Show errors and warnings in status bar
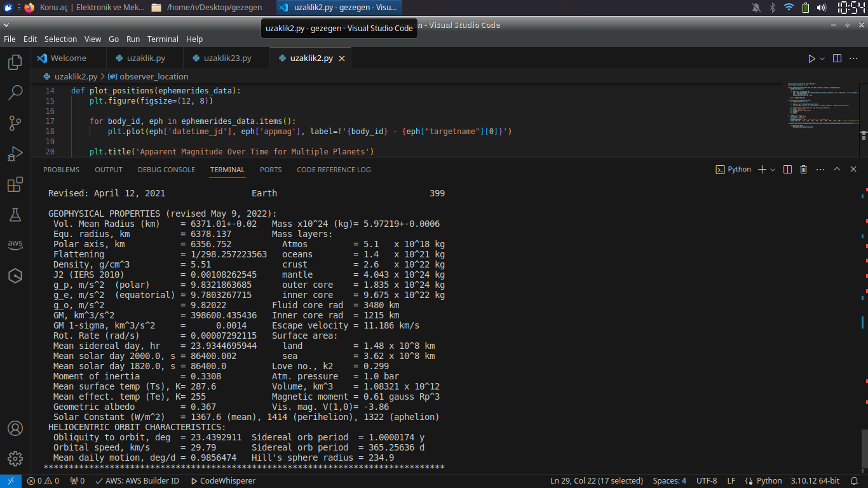Image resolution: width=868 pixels, height=488 pixels. click(43, 481)
